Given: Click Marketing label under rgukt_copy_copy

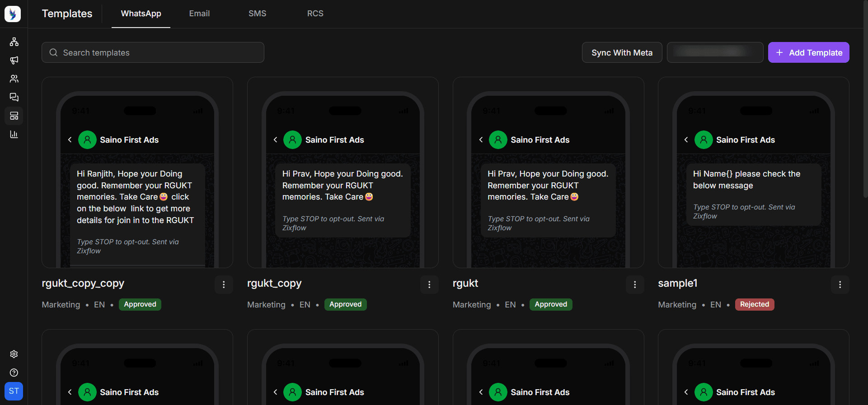Looking at the screenshot, I should [x=61, y=305].
